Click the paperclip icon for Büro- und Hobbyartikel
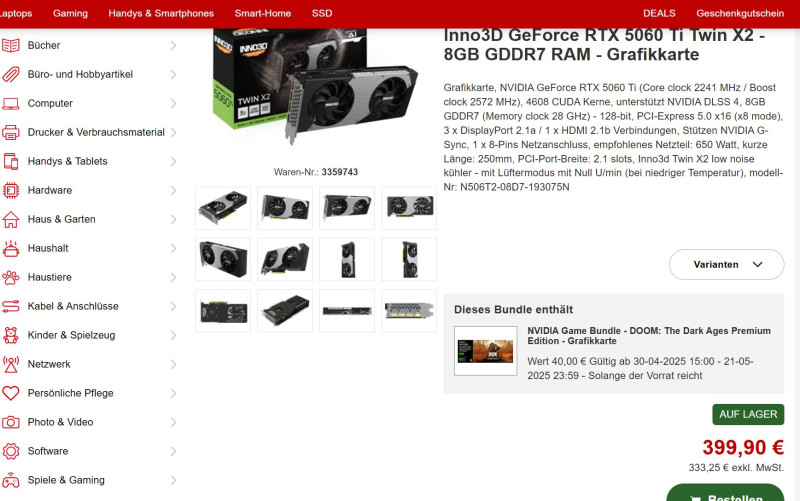 tap(11, 74)
